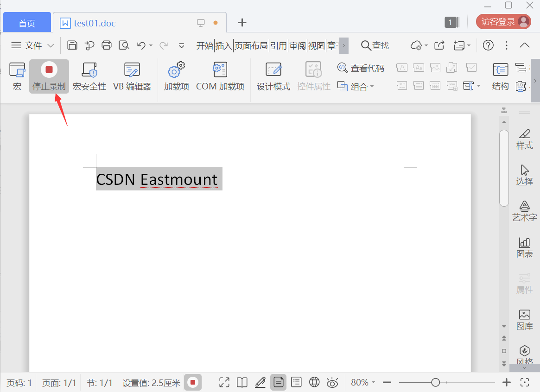The height and width of the screenshot is (392, 540).
Task: Click the scroll-down arrow of document scrollbar
Action: click(x=504, y=326)
